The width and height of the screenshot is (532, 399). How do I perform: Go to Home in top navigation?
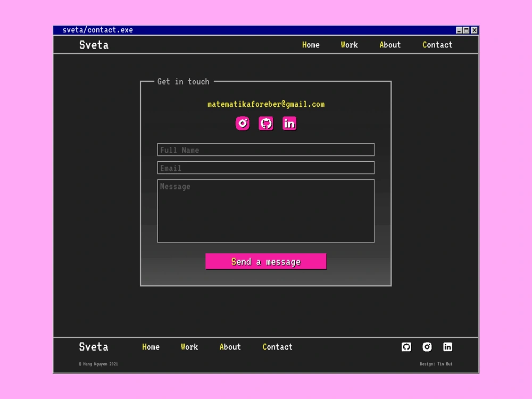click(x=311, y=45)
